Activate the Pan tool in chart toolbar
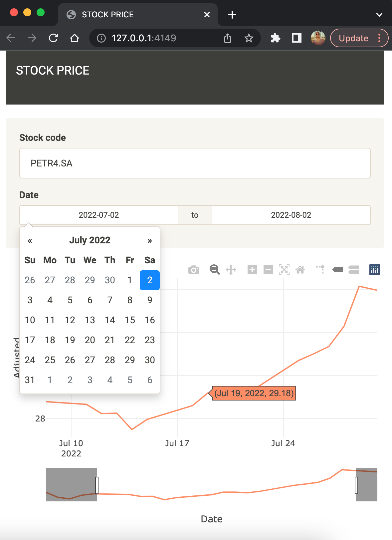This screenshot has height=540, width=392. (231, 270)
